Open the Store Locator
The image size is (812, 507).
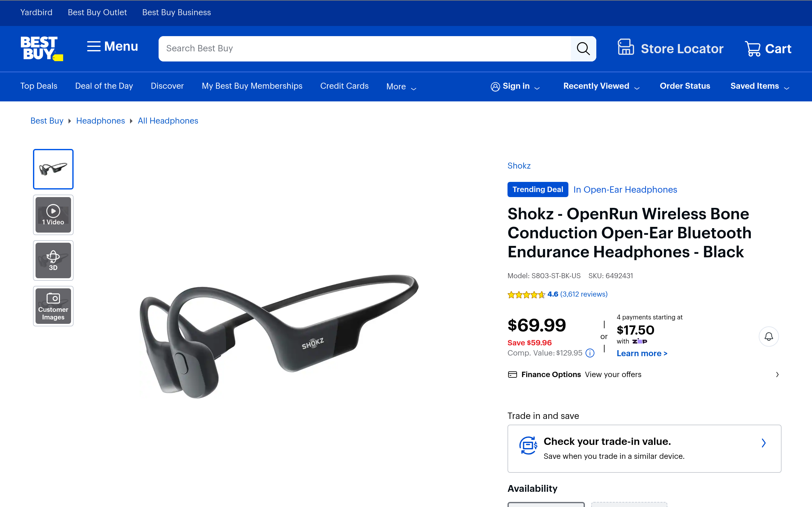[x=671, y=48]
